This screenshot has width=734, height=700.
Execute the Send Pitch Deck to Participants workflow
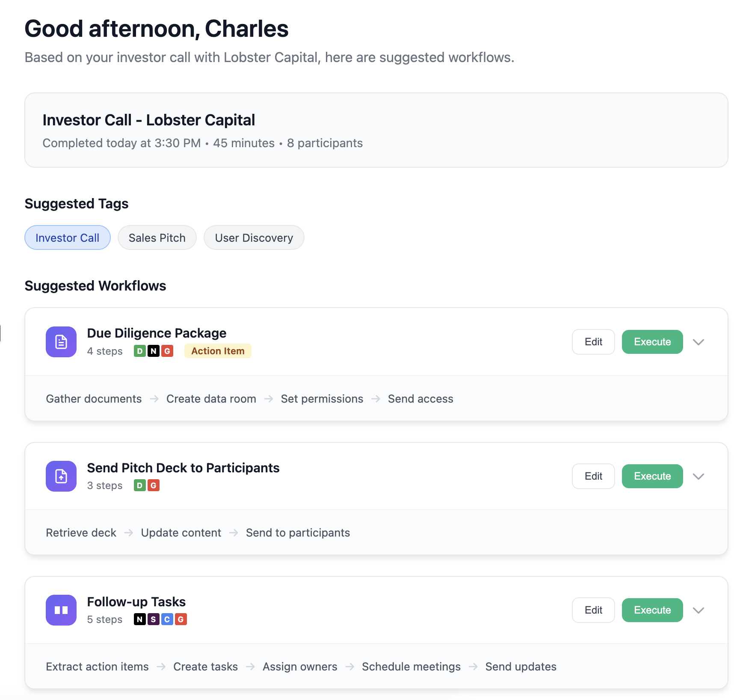pyautogui.click(x=652, y=476)
